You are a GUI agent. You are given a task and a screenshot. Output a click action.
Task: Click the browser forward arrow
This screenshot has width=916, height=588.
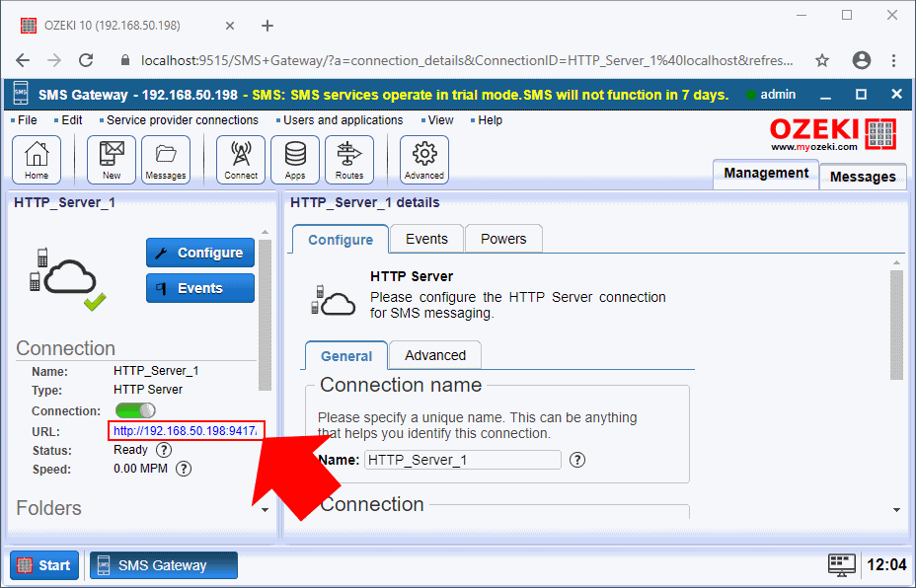click(54, 60)
